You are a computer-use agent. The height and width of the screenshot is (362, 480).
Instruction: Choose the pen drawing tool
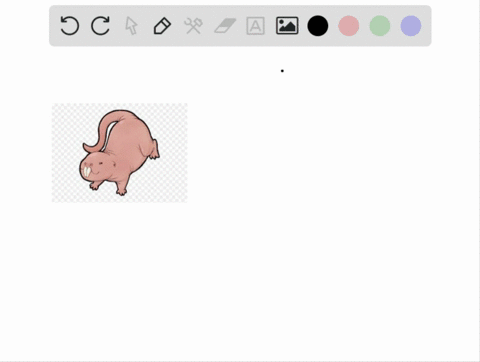162,26
